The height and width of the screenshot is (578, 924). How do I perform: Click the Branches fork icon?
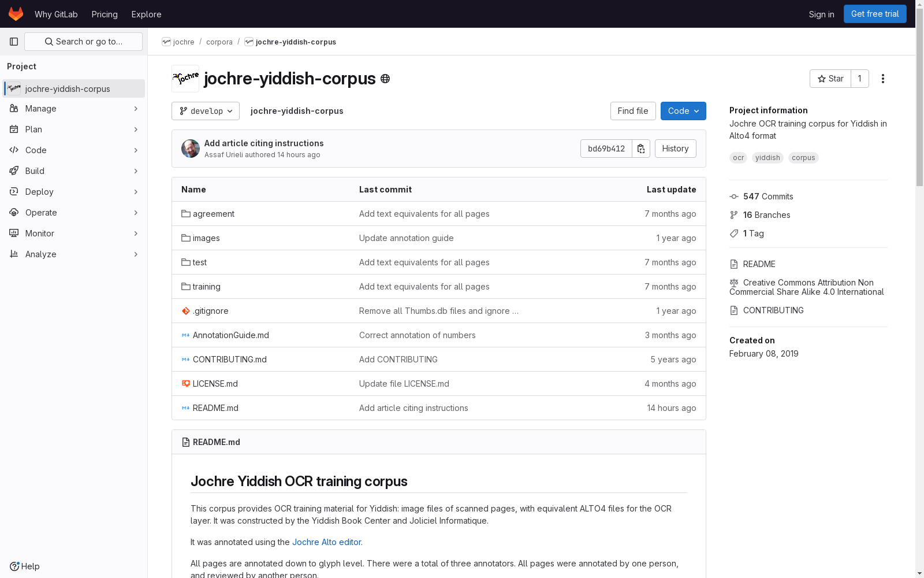(734, 215)
